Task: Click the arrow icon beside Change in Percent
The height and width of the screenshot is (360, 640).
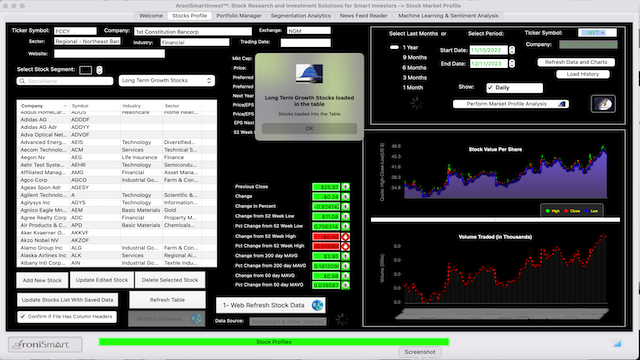Action: pos(345,207)
